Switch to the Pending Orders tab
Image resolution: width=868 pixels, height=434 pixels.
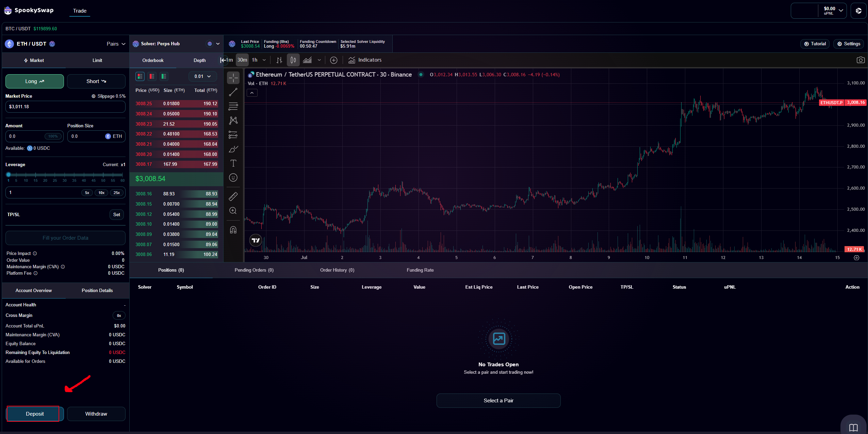point(254,270)
